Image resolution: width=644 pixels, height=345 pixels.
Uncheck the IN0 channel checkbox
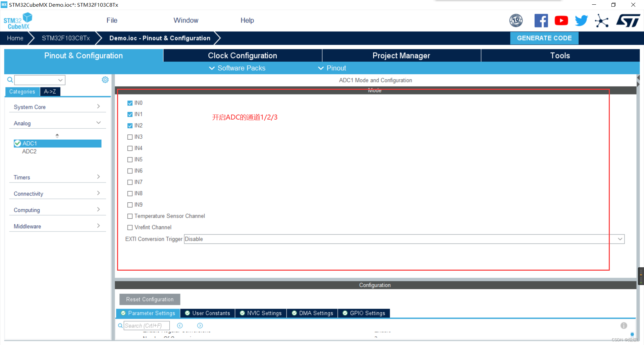130,103
